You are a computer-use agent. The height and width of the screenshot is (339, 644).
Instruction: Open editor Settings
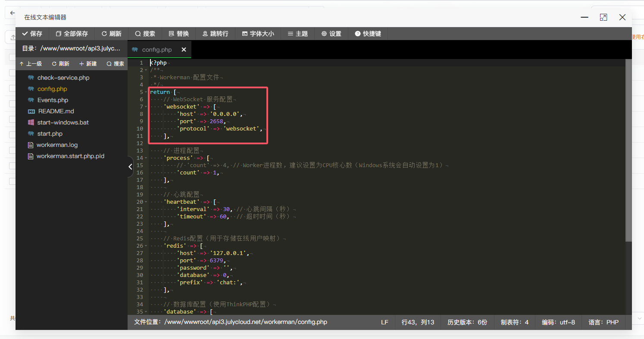coord(331,34)
